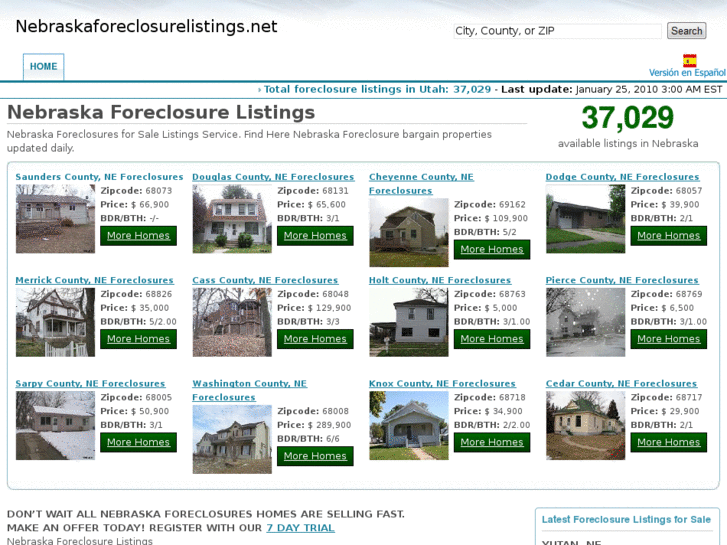Open Sarpy County, NE Foreclosures link
The width and height of the screenshot is (727, 545).
(x=90, y=384)
